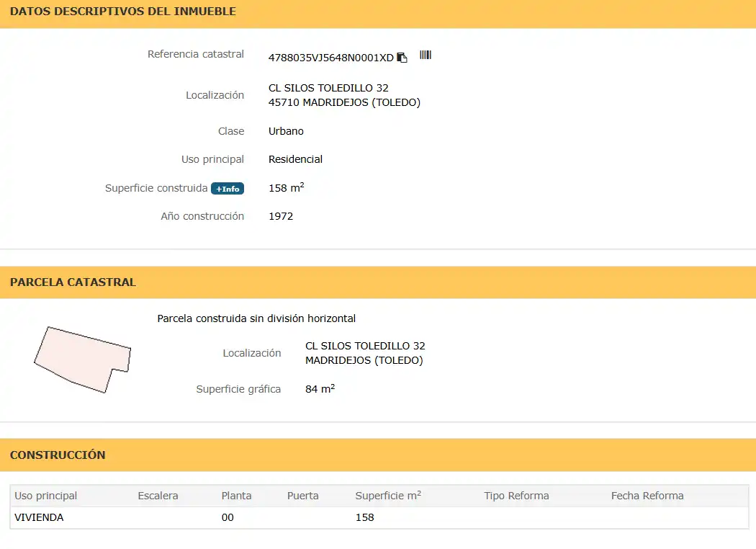The image size is (756, 549).
Task: Select the Superficie m² column header
Action: tap(388, 496)
